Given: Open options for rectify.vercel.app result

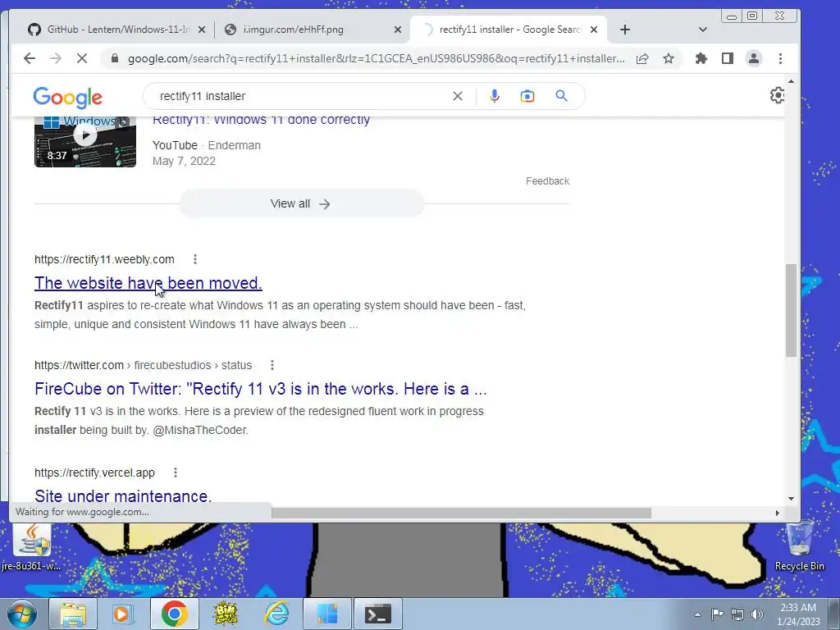Looking at the screenshot, I should pos(176,472).
